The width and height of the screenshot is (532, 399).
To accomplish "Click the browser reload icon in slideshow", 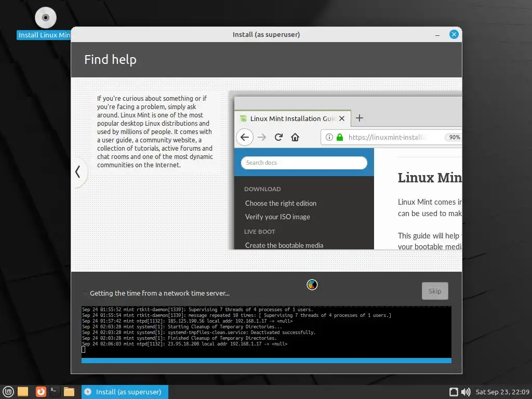I will tap(278, 137).
